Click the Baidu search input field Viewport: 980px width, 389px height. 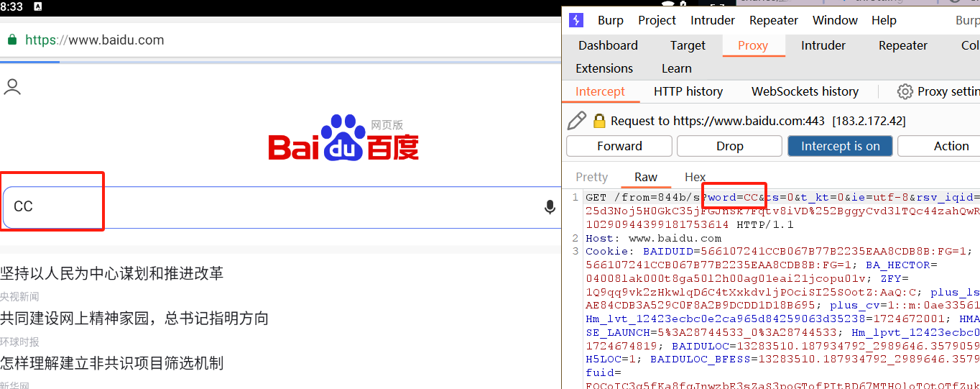tap(282, 207)
